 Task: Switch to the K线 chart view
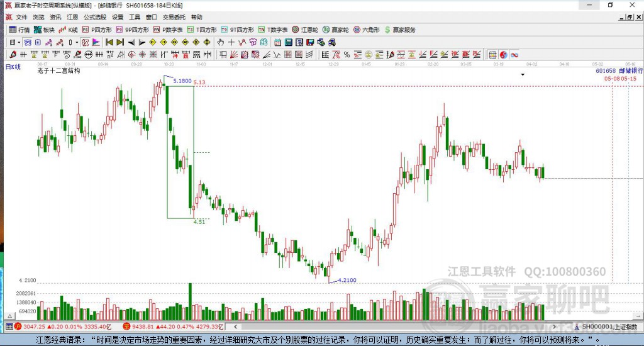pyautogui.click(x=68, y=30)
